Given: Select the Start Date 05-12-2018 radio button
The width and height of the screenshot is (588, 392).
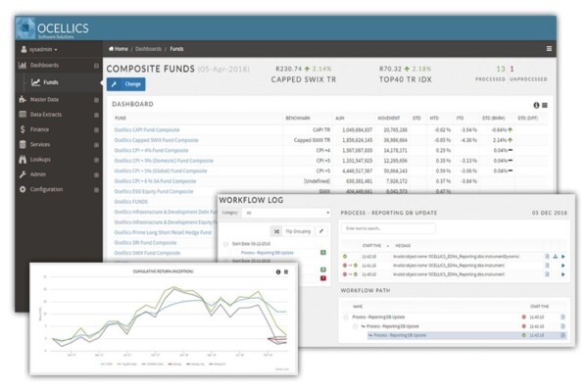Looking at the screenshot, I should 225,244.
